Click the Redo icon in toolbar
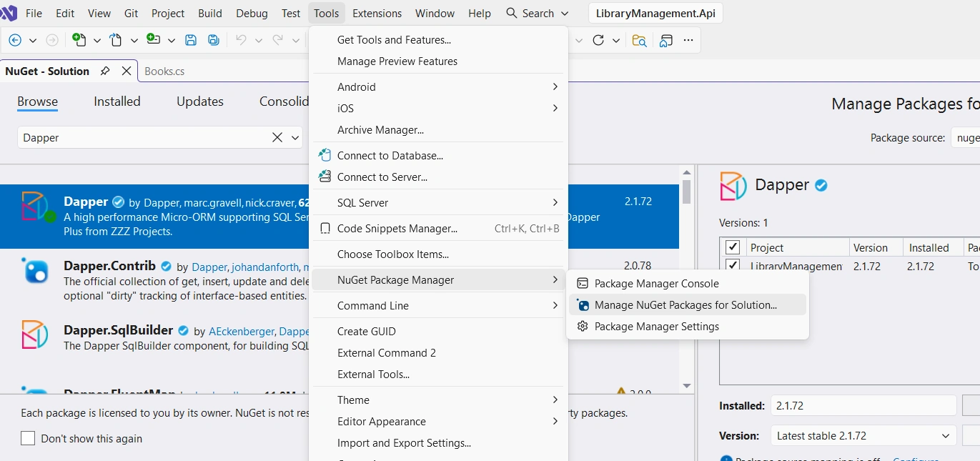The image size is (980, 461). point(277,40)
